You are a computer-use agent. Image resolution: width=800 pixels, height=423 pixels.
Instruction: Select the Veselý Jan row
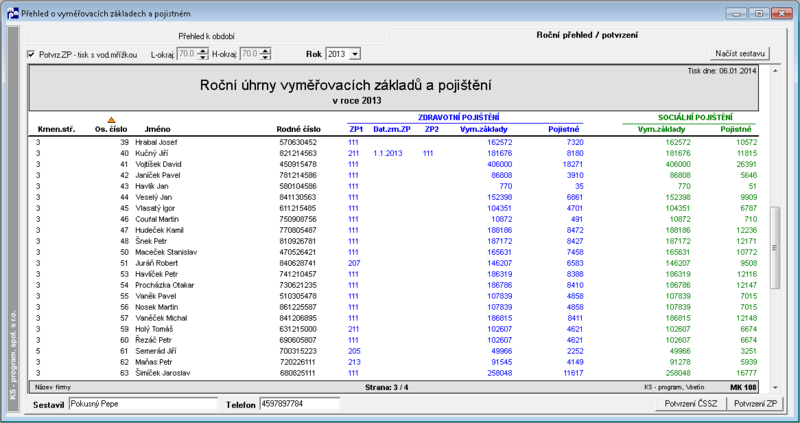coord(393,197)
